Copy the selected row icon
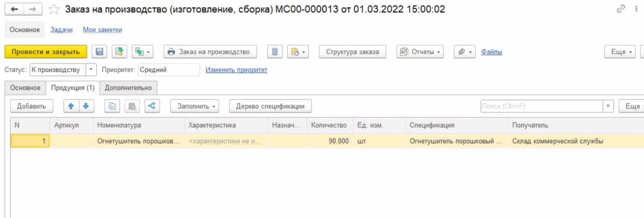 point(112,106)
